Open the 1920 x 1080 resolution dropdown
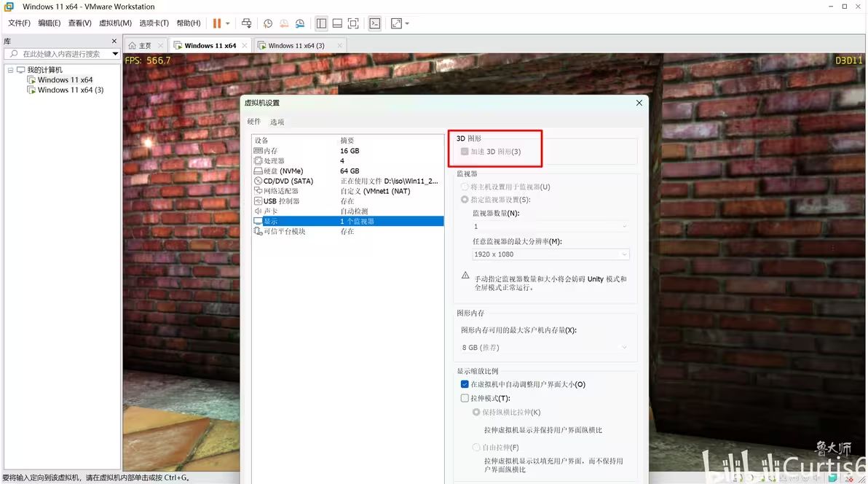The image size is (868, 484). (x=551, y=254)
